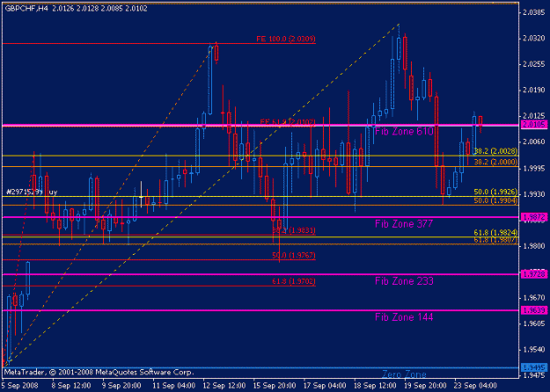
Task: Click the 5 Sep 2008 date label
Action: coord(21,386)
